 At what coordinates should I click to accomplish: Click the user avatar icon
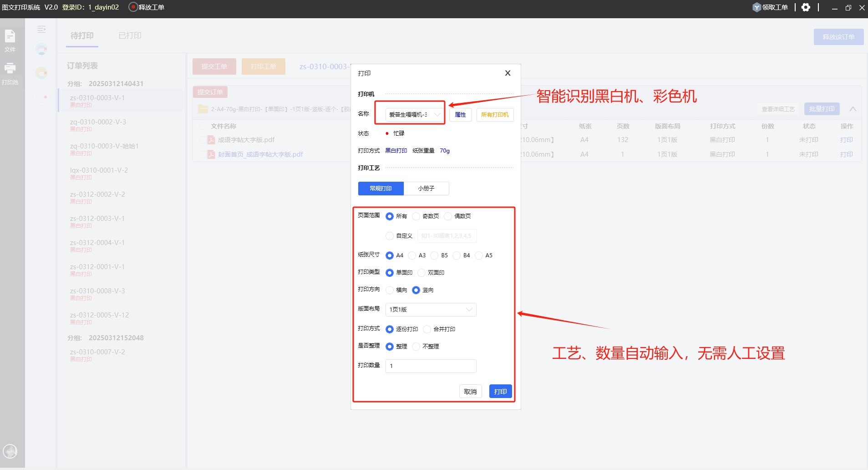click(10, 451)
